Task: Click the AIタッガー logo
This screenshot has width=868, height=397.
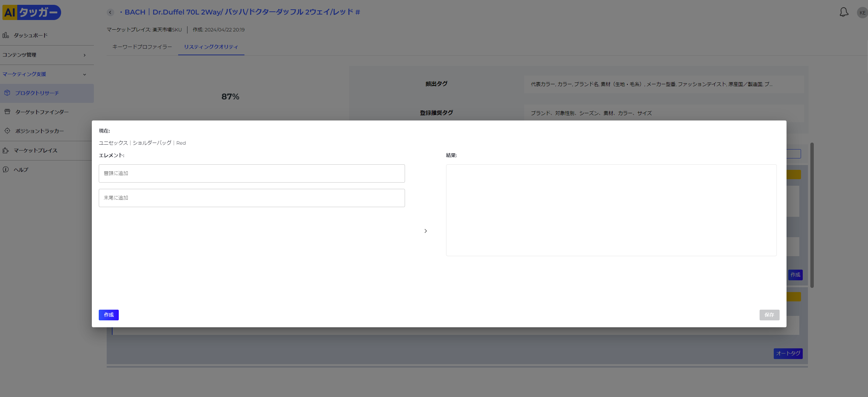Action: [x=32, y=12]
